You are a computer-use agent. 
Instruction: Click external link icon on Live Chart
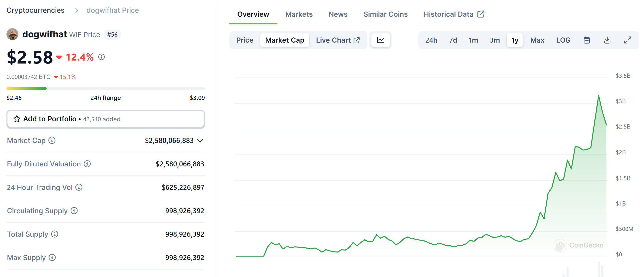pos(357,40)
